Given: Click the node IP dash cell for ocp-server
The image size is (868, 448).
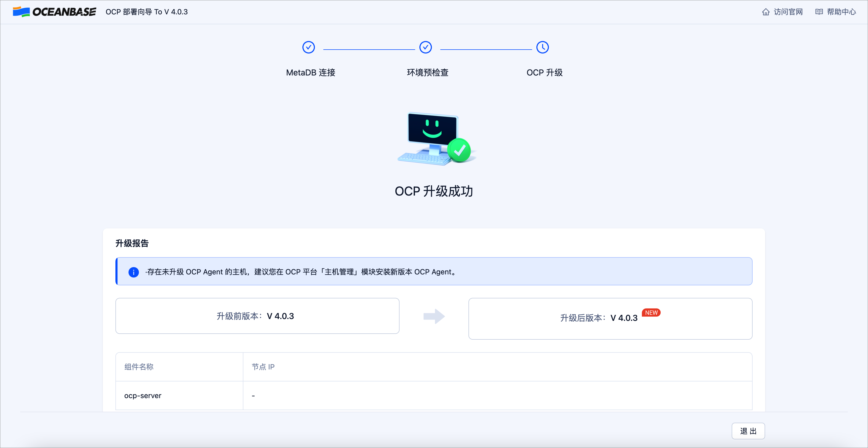Looking at the screenshot, I should tap(498, 396).
